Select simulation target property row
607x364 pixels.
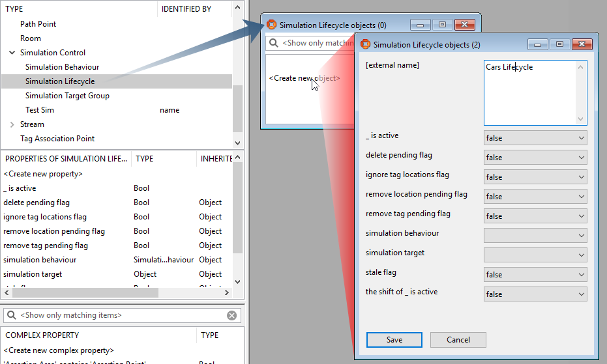(117, 274)
